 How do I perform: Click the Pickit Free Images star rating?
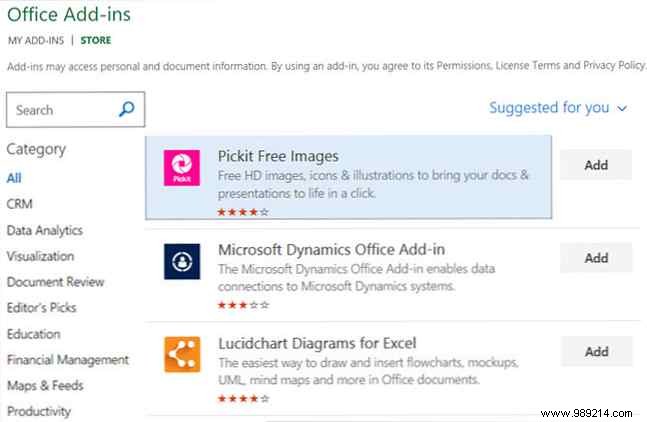pos(243,212)
